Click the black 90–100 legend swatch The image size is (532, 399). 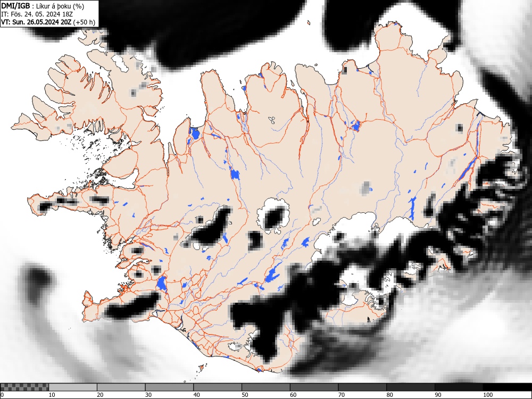tap(459, 387)
